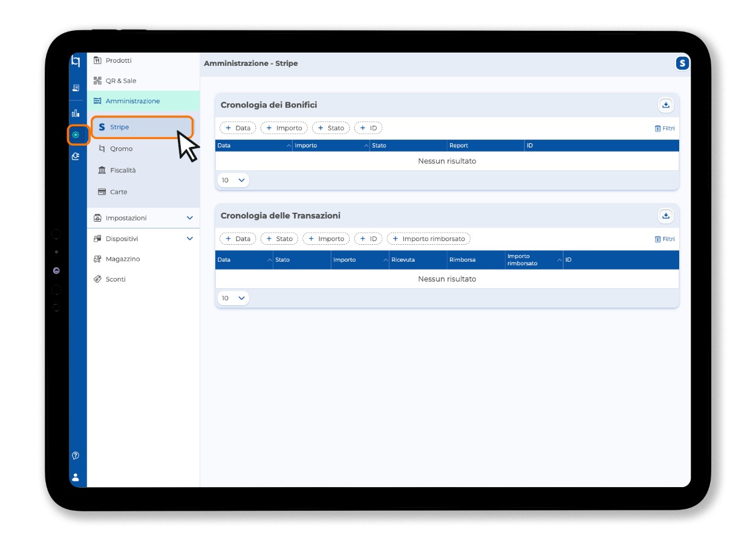
Task: Click the Cronologia delle Transazioni title
Action: (x=281, y=216)
